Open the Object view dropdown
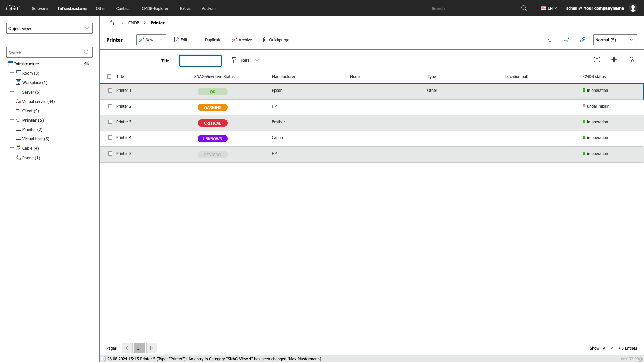644x362 pixels. click(49, 28)
